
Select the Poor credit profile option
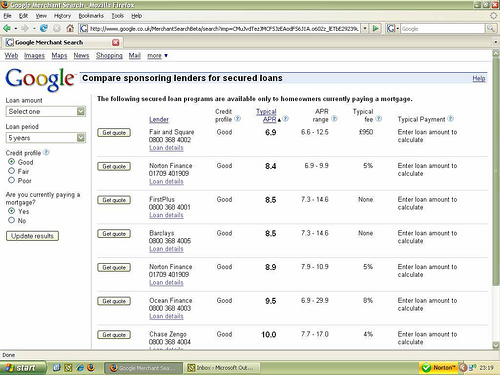point(12,180)
